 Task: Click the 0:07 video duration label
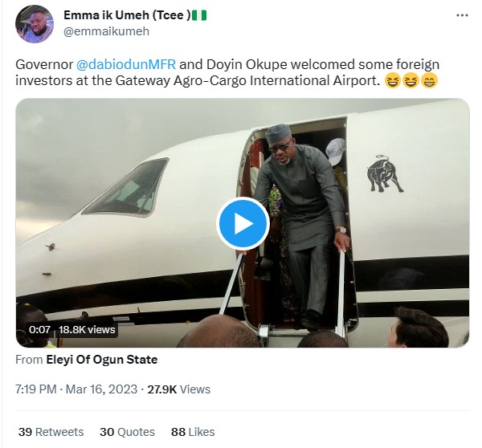click(x=39, y=329)
